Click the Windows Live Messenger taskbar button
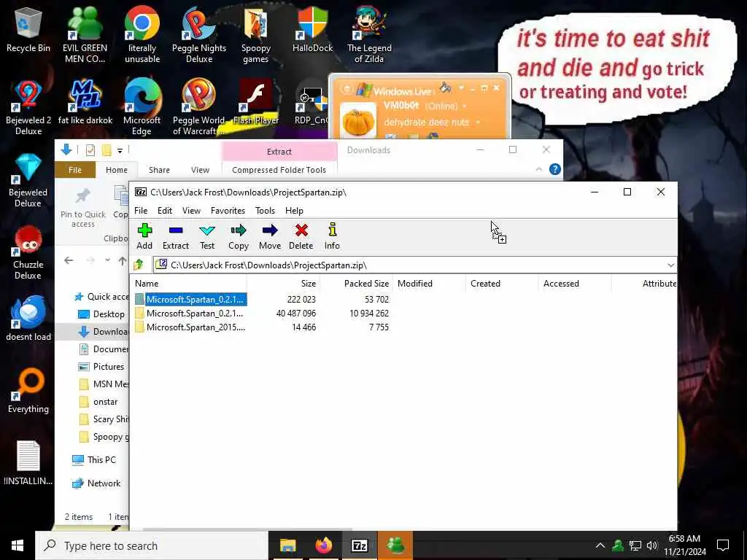The image size is (747, 560). coord(395,545)
